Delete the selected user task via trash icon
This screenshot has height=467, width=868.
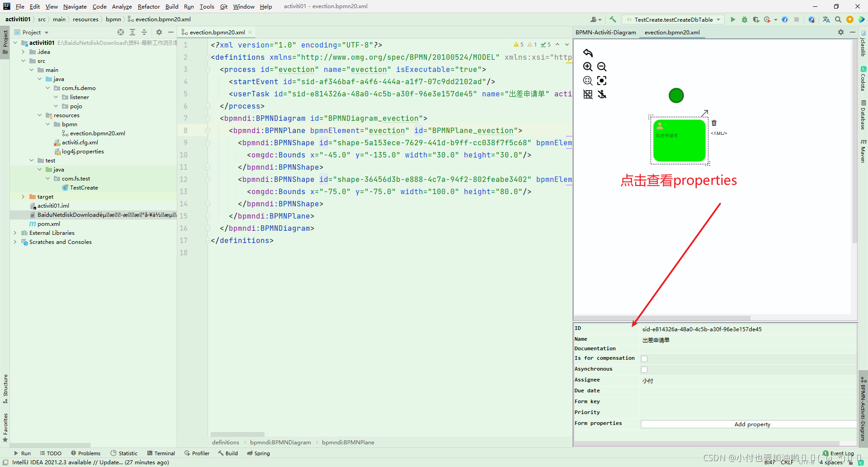coord(714,123)
